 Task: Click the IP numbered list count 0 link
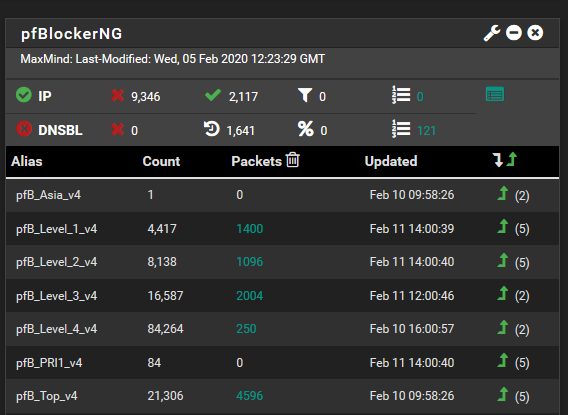tap(420, 97)
